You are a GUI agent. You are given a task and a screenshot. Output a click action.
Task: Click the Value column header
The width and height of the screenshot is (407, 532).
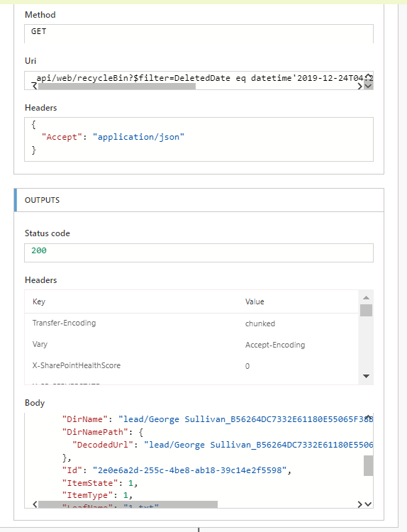click(255, 301)
